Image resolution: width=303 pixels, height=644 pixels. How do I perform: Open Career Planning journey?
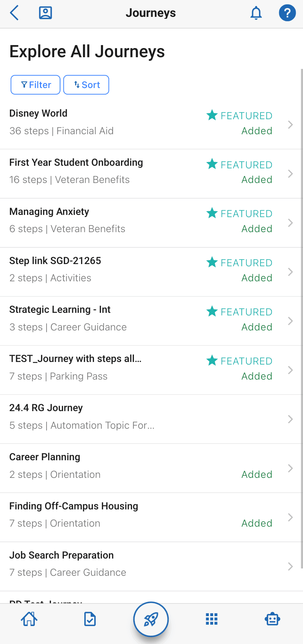[45, 457]
